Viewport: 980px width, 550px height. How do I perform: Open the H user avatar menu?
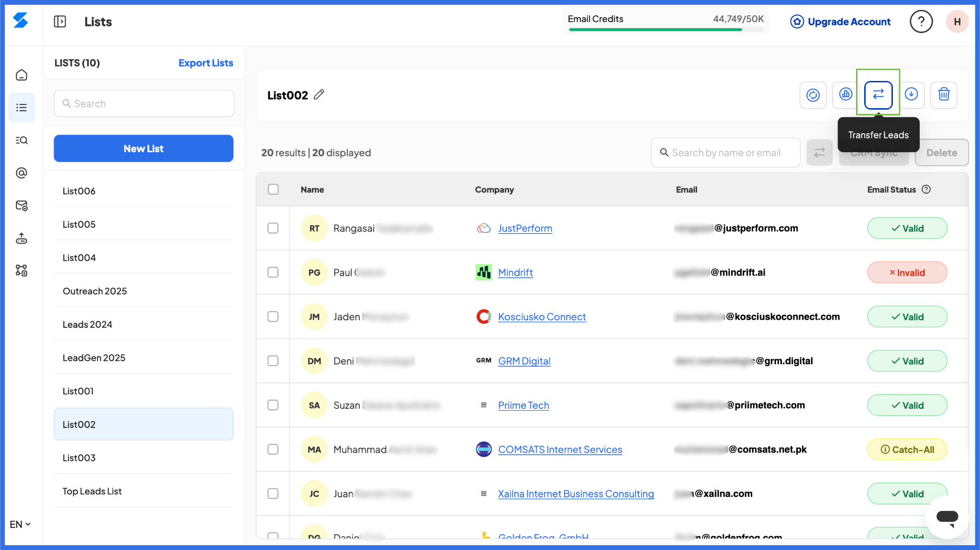pos(957,22)
